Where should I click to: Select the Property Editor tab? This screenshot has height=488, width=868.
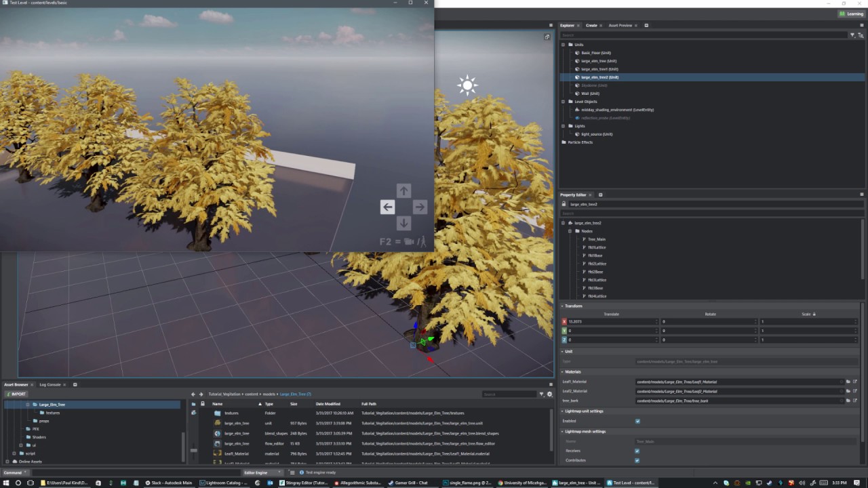(x=574, y=195)
